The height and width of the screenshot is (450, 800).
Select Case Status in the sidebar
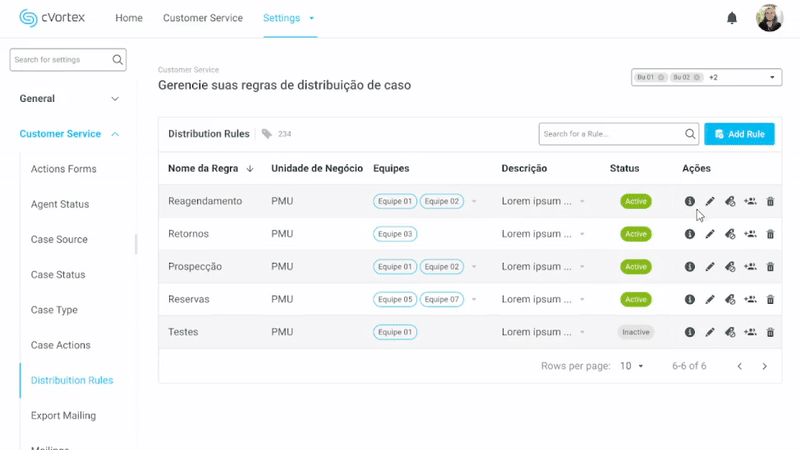(59, 275)
